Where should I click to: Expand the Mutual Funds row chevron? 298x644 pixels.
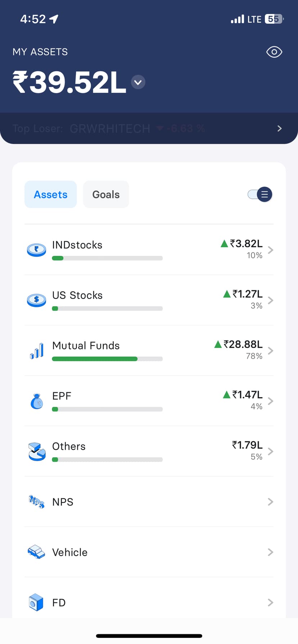coord(271,351)
